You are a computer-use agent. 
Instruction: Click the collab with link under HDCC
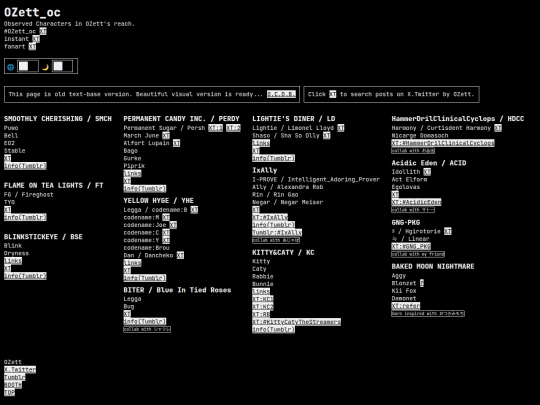[413, 151]
